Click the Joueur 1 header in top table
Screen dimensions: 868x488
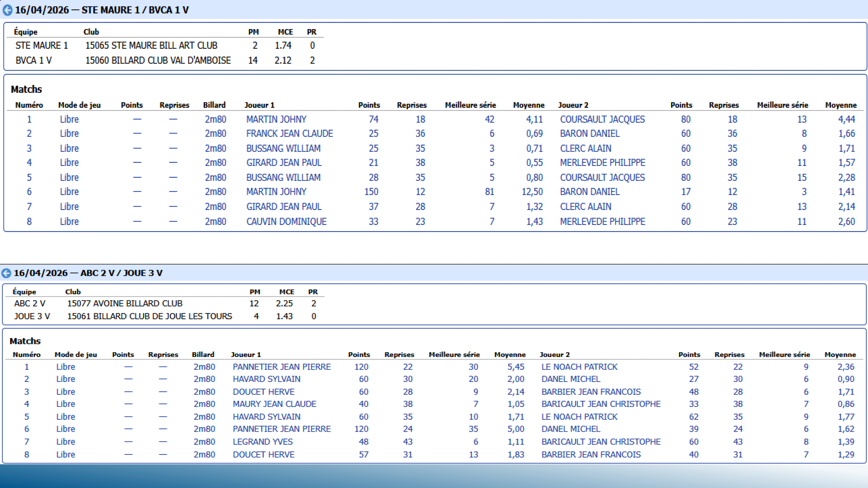coord(259,105)
